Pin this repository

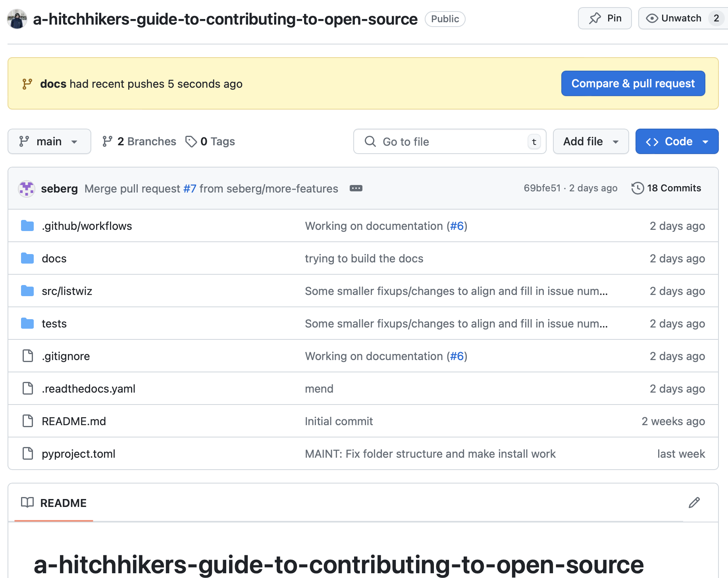click(x=605, y=18)
